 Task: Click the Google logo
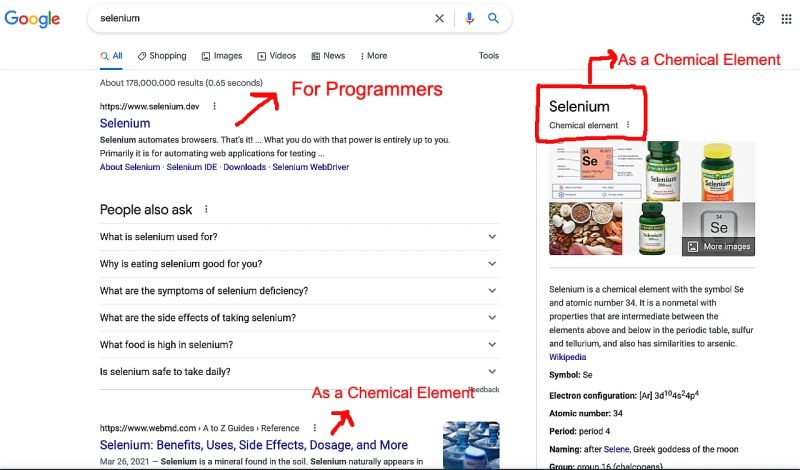32,19
